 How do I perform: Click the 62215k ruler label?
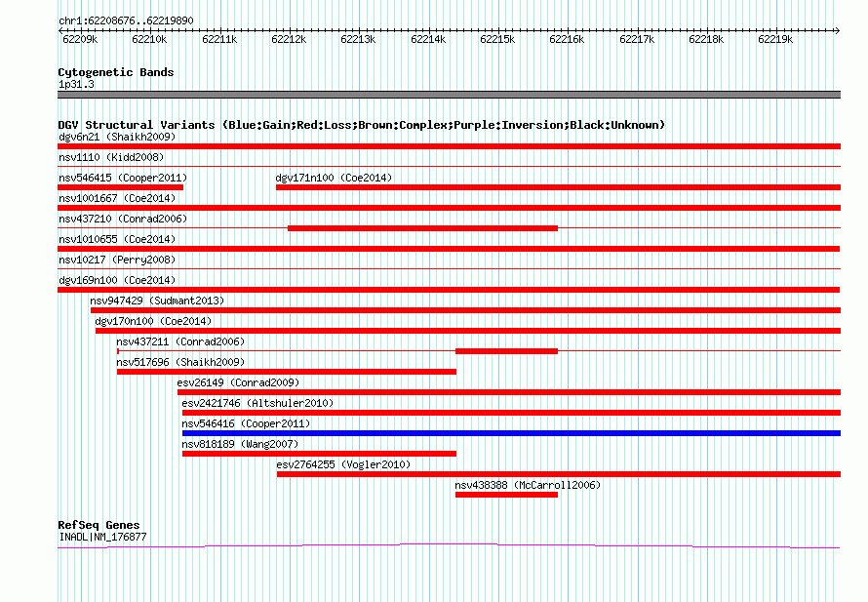(497, 39)
